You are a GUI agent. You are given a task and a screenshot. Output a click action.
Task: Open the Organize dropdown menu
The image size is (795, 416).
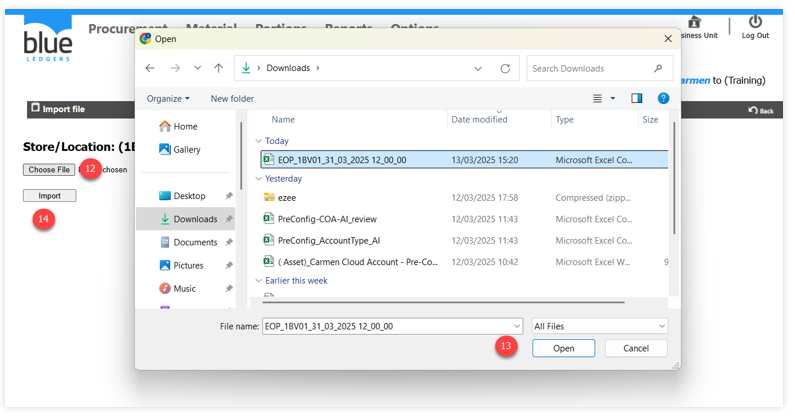click(x=167, y=99)
